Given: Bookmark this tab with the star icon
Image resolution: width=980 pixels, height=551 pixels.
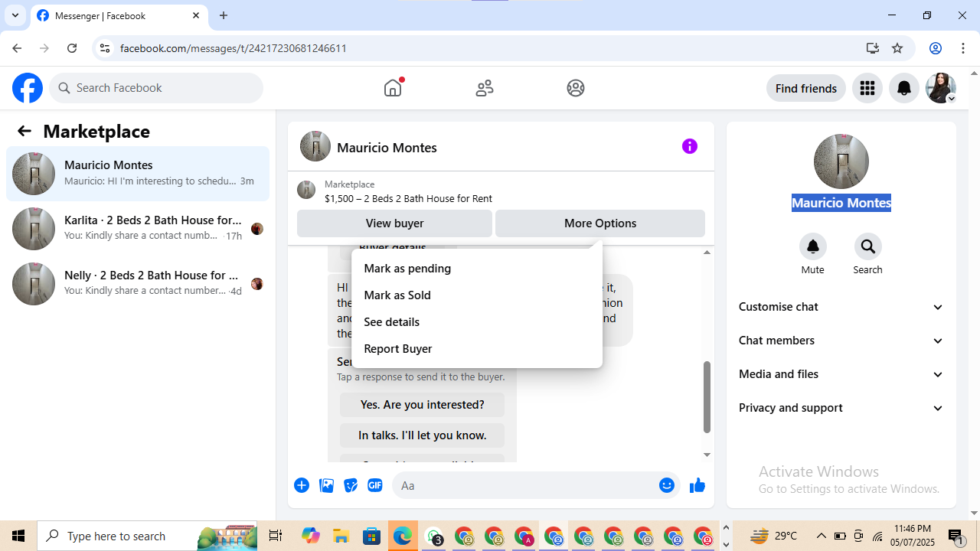Looking at the screenshot, I should point(897,48).
